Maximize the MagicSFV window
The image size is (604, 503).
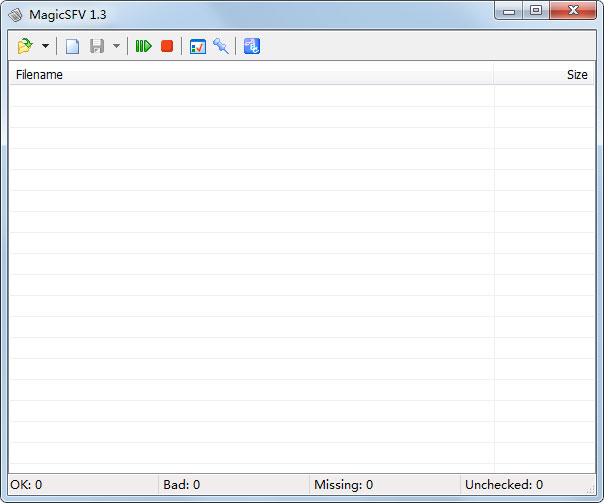[x=536, y=11]
